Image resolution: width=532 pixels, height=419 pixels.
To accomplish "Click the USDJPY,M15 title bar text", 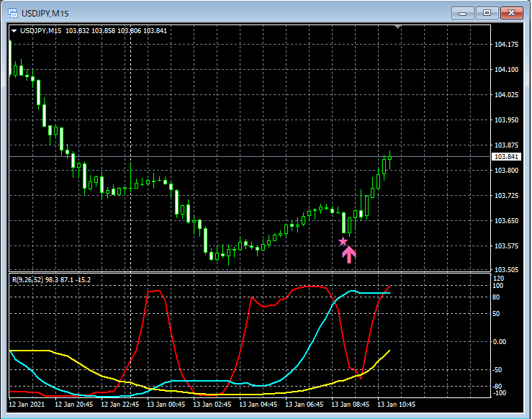I will [x=45, y=13].
